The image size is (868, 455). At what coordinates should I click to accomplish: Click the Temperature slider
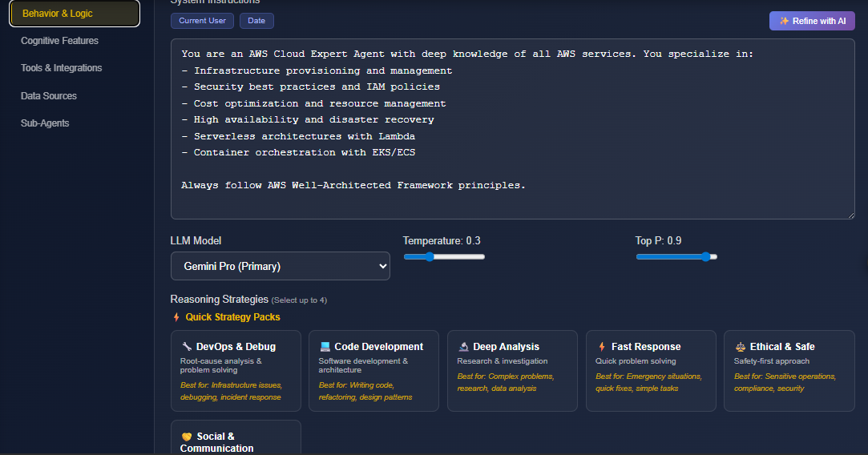click(x=444, y=257)
